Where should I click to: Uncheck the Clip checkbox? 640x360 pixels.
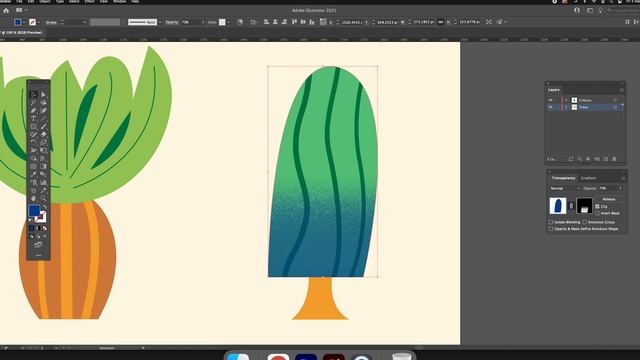pos(598,207)
